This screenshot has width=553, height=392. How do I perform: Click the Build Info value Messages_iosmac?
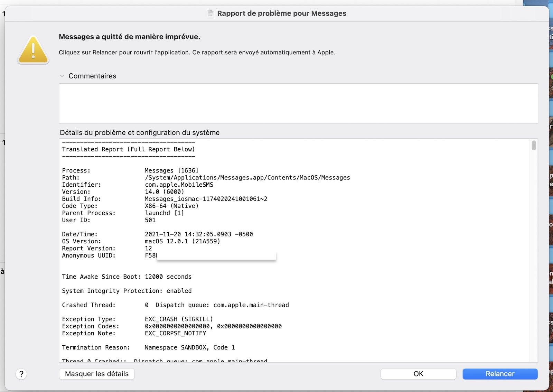206,199
